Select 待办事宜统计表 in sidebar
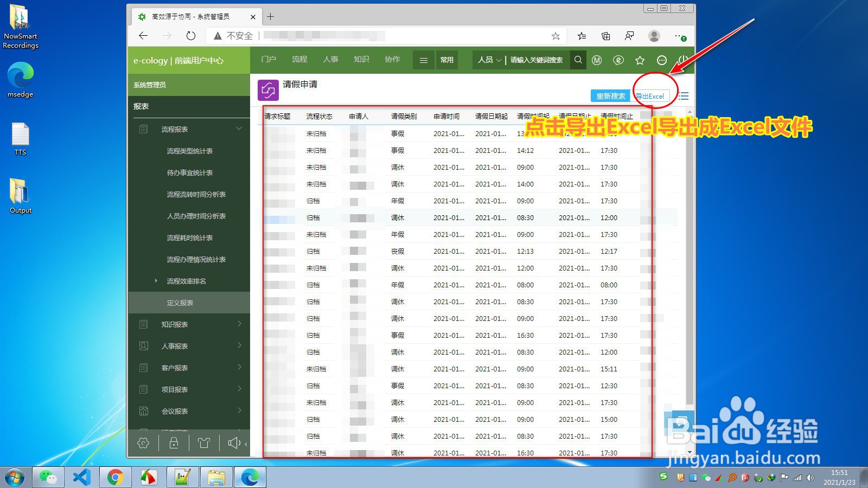The height and width of the screenshot is (488, 868). pos(189,172)
